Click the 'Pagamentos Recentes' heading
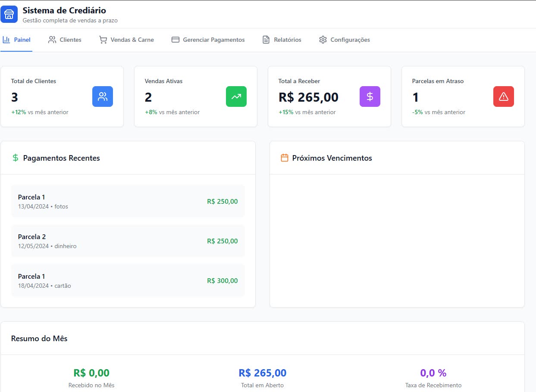Viewport: 536px width, 392px height. tap(61, 158)
